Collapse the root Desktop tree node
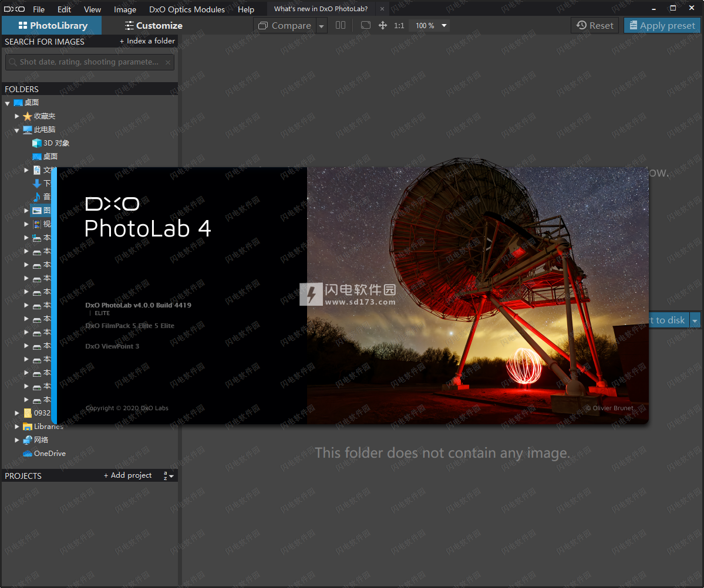 pos(7,103)
